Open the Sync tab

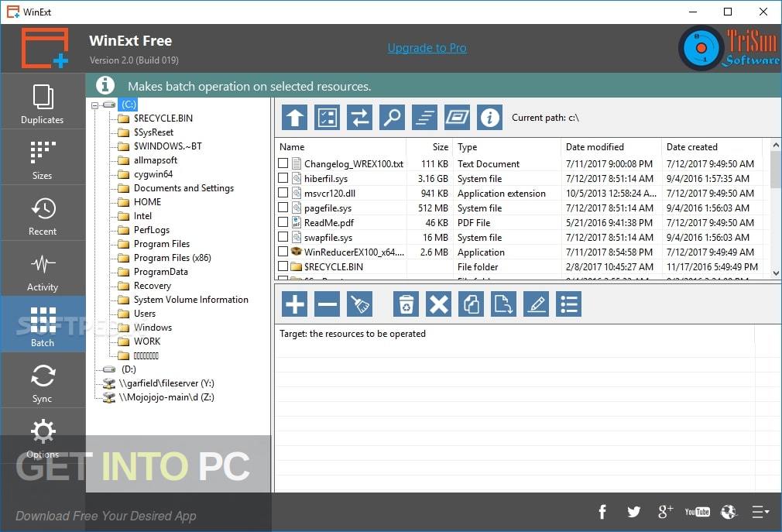[x=43, y=380]
